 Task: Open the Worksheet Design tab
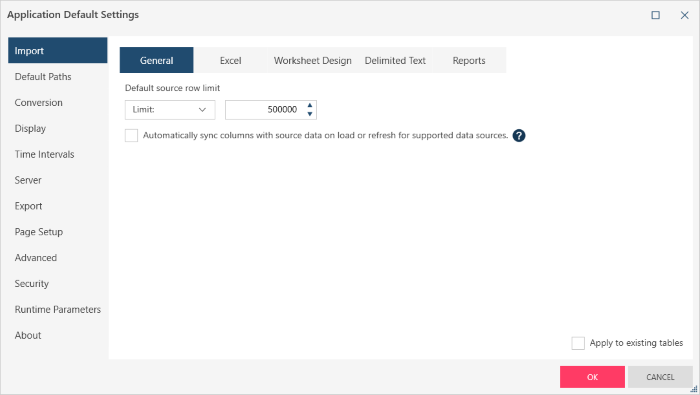[x=312, y=60]
